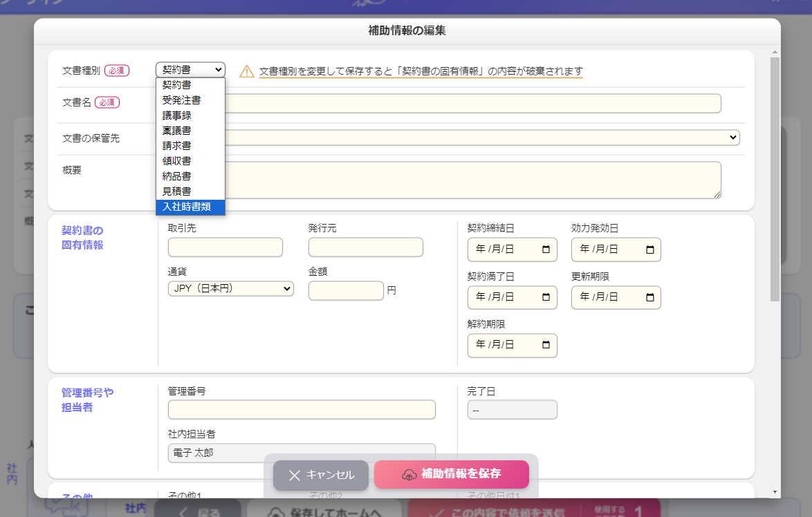Click the warning triangle icon
The image size is (812, 517).
point(246,71)
